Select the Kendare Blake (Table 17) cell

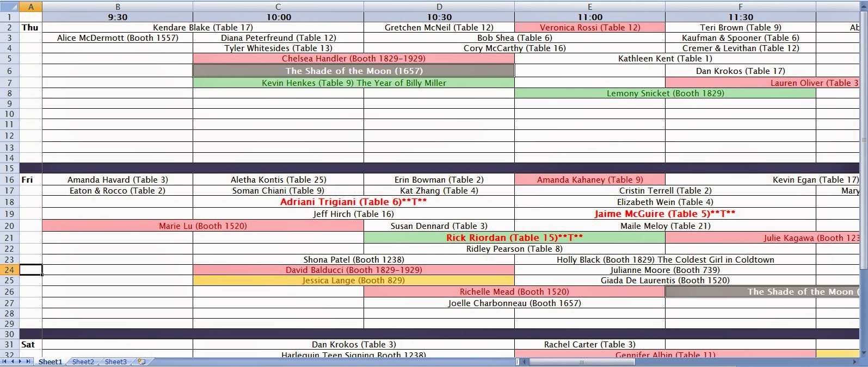tap(203, 27)
